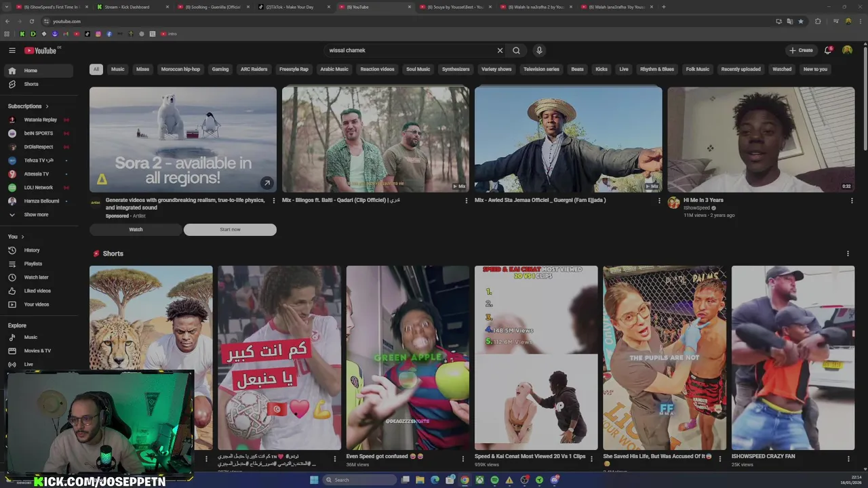Open History in the sidebar
Screen dimensions: 868x488
click(32, 250)
